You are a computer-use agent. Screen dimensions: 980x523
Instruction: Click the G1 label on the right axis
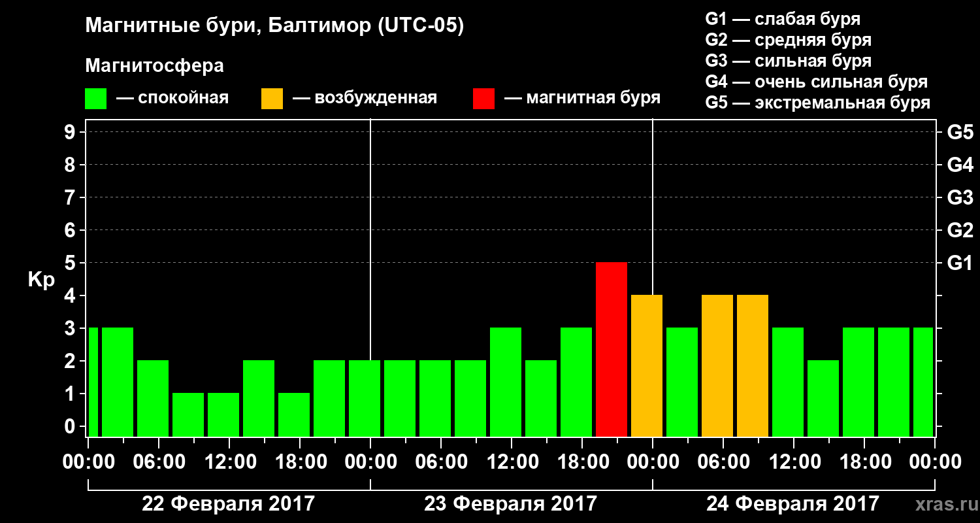[960, 263]
